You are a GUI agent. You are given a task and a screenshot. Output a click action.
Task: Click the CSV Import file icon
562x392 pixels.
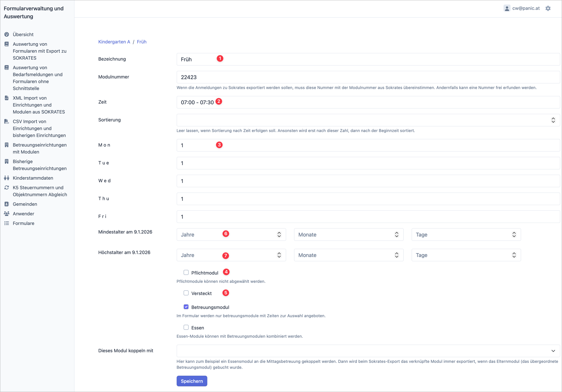[7, 122]
